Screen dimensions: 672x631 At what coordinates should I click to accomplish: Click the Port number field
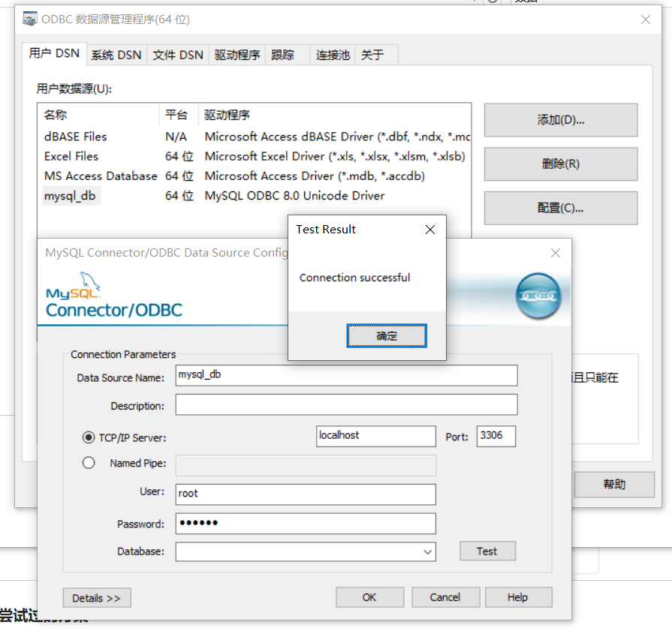tap(496, 436)
